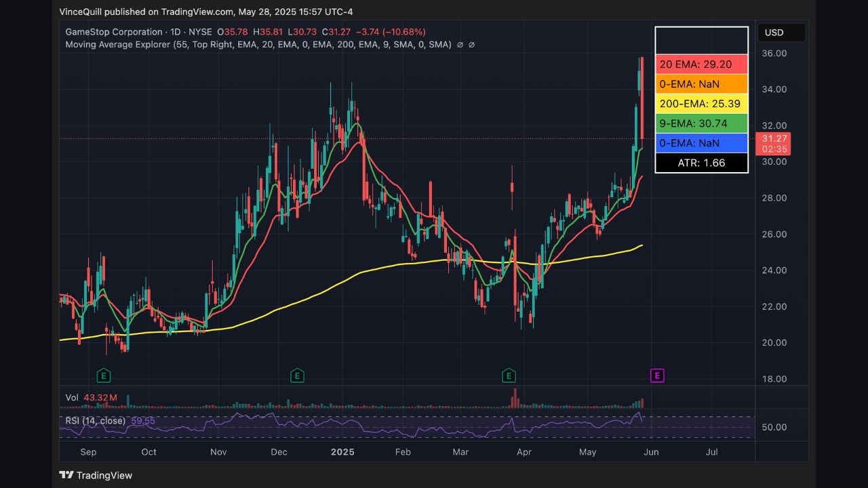
Task: Click the 18.00 price axis label
Action: tap(774, 379)
